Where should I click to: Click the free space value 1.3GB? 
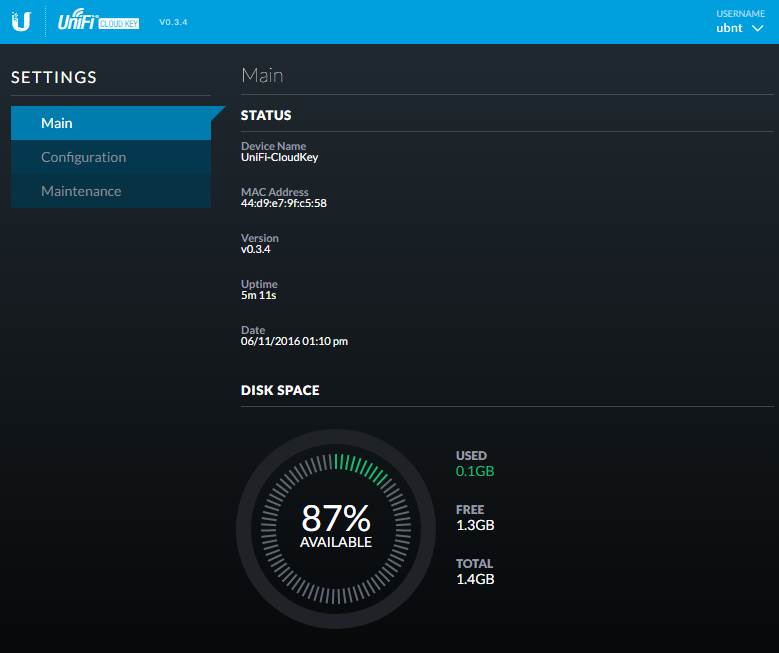point(475,525)
